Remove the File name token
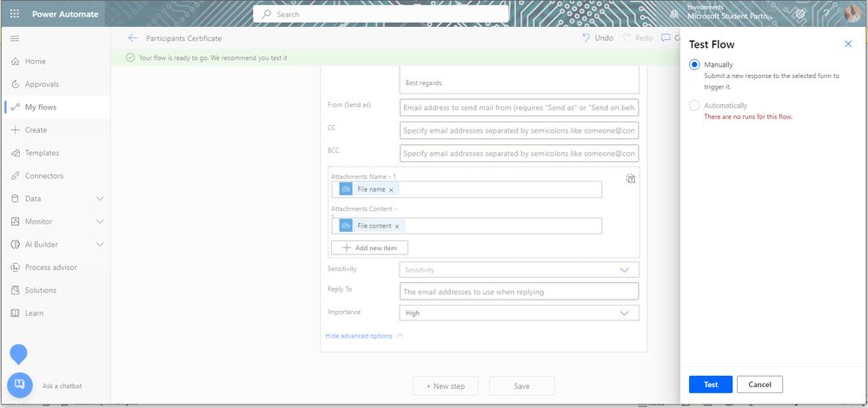The height and width of the screenshot is (408, 868). coord(391,190)
